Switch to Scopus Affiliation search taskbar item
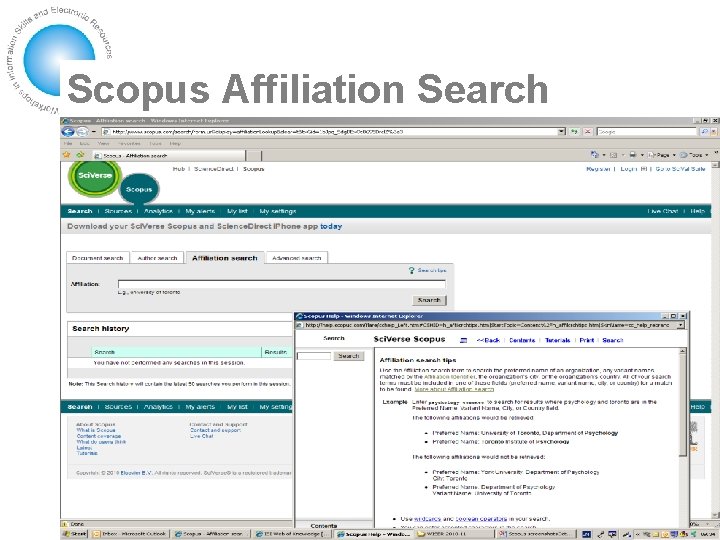Image resolution: width=720 pixels, height=540 pixels. (x=211, y=534)
